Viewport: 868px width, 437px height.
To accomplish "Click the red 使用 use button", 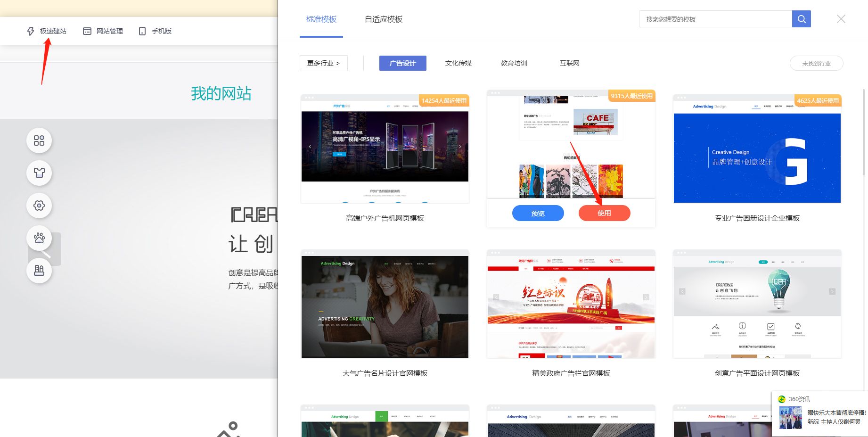I will click(x=605, y=213).
